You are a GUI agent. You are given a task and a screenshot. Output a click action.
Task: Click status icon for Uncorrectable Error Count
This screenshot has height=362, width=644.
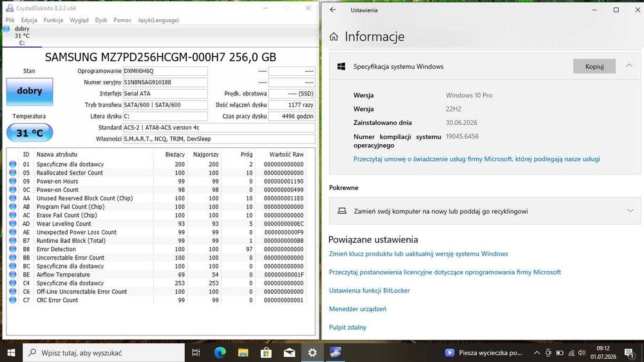[x=13, y=258]
